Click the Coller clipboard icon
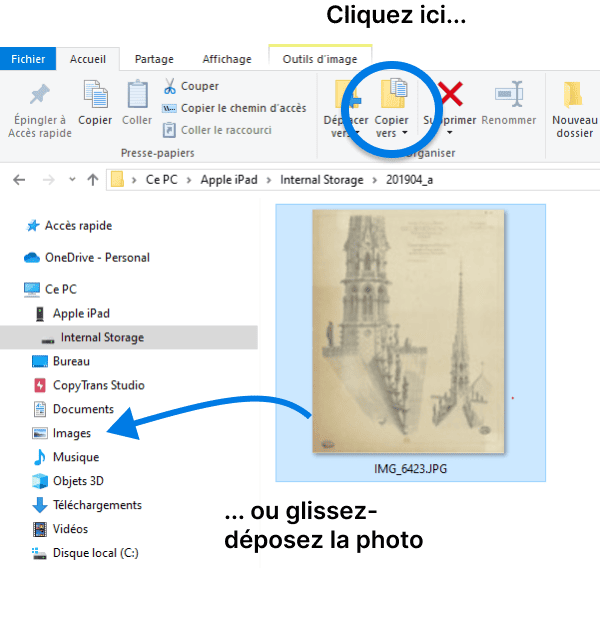 click(137, 94)
